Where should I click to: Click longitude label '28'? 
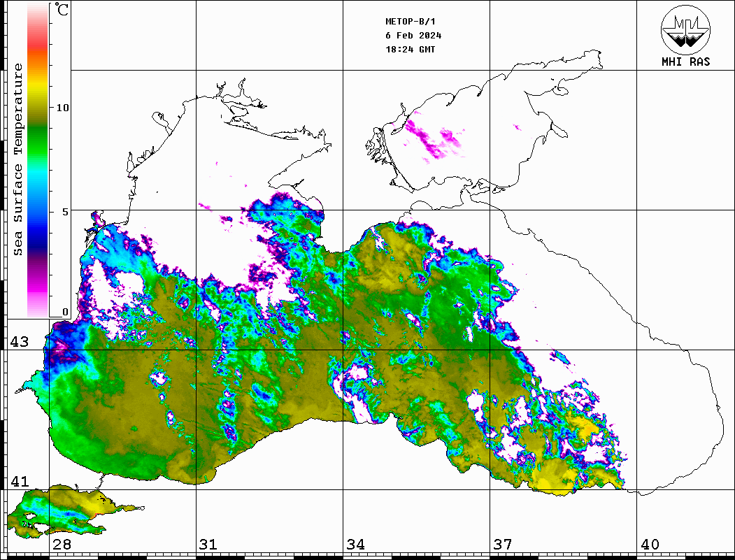(62, 544)
